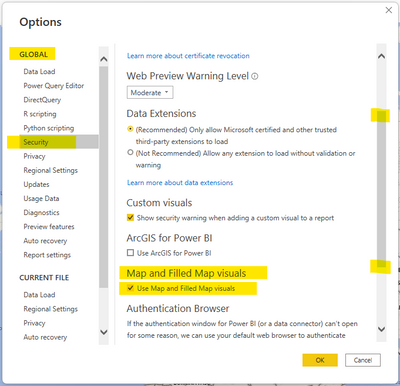Screen dimensions: 400x386
Task: Close the Options dialog with X
Action: pos(389,10)
